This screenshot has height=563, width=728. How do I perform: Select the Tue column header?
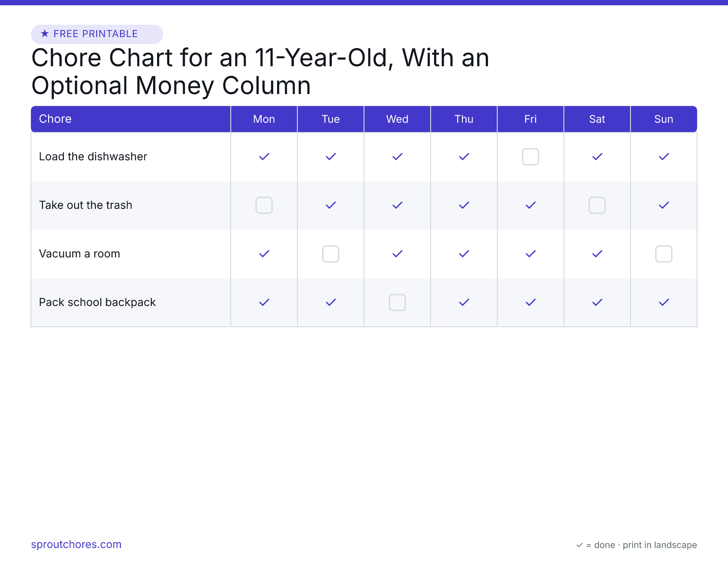click(x=330, y=119)
